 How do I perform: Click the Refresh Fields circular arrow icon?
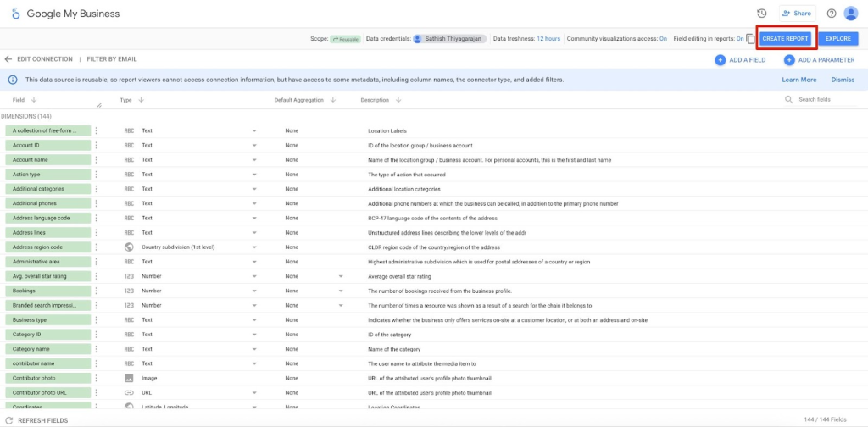(x=8, y=420)
